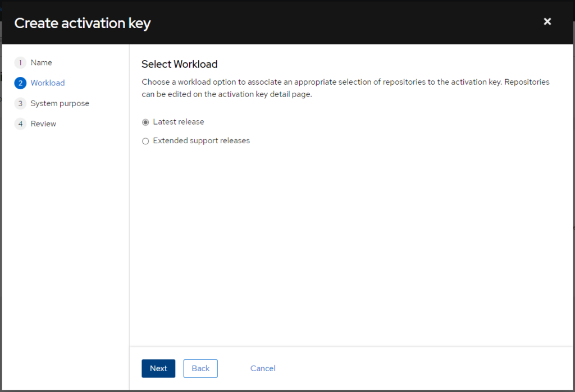This screenshot has height=392, width=575.
Task: Go to the Name wizard step
Action: click(41, 63)
